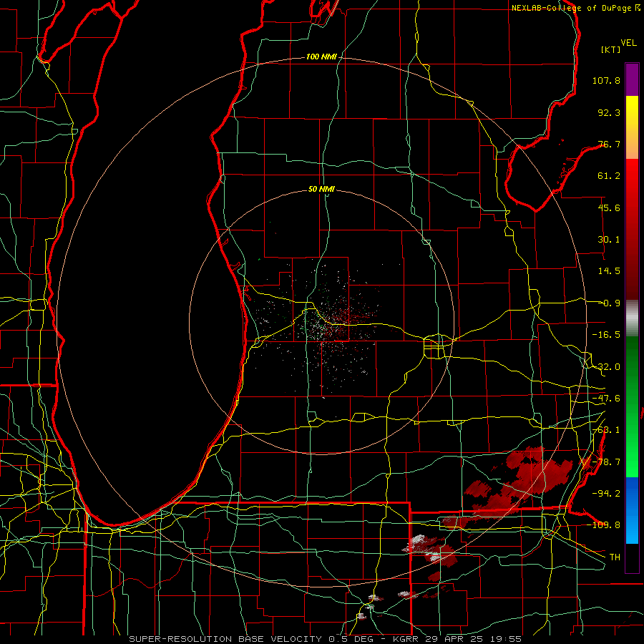Click the TH threshold label
Screen dimensions: 644x644
coord(615,557)
